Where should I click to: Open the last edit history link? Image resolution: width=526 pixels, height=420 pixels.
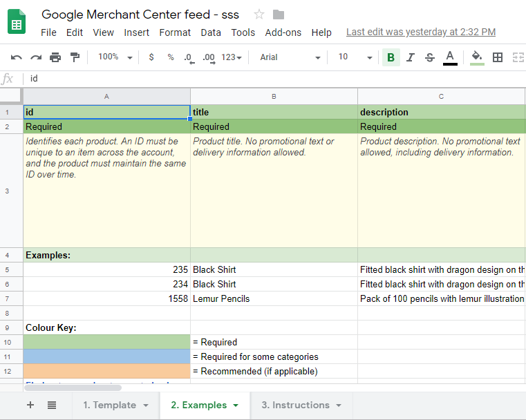[421, 32]
